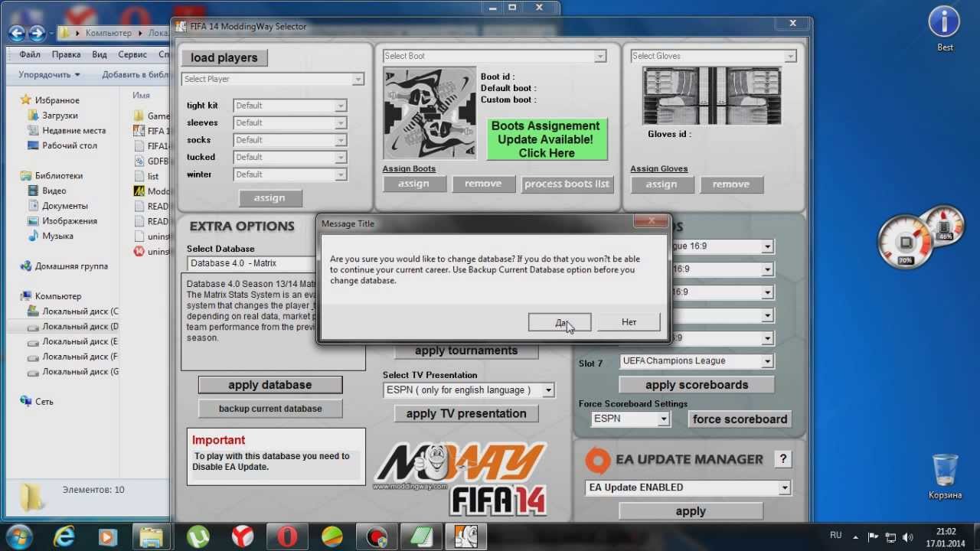Click Boots Assignement Update Available banner
Screen dimensions: 980x551
(x=546, y=139)
